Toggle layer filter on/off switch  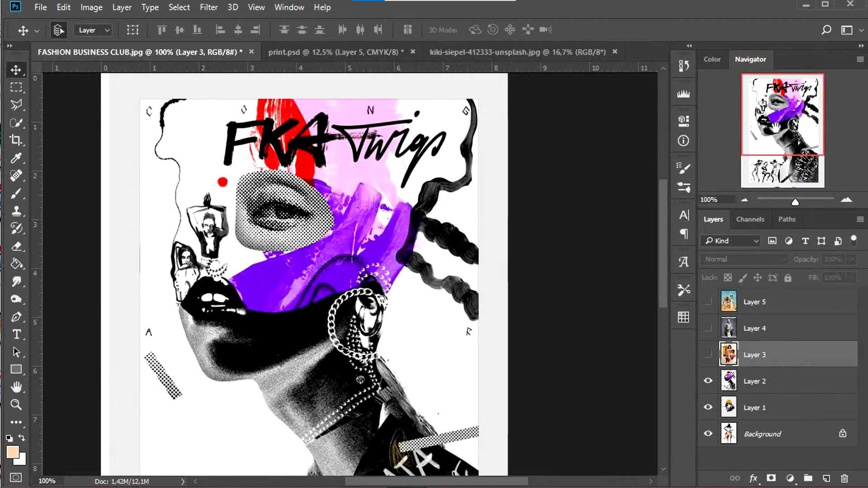coord(854,240)
